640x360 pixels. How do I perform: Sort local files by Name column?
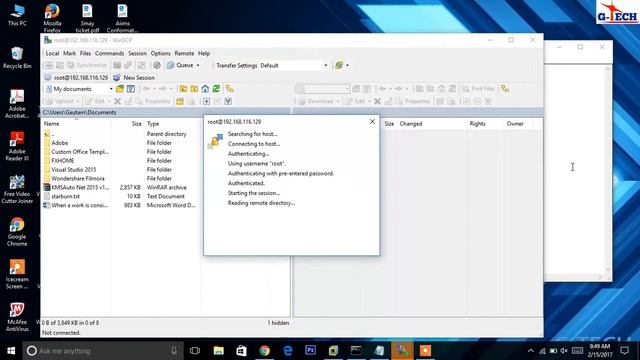[x=51, y=124]
